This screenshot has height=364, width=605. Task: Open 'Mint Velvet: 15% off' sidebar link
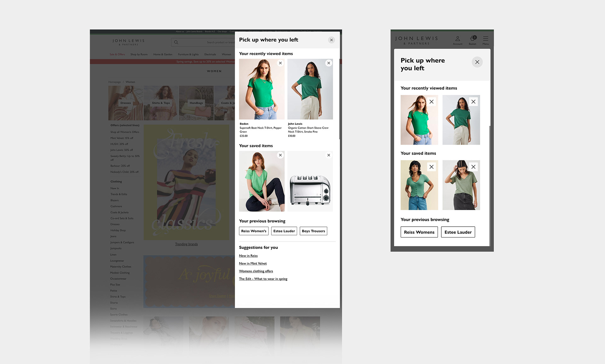pyautogui.click(x=122, y=138)
